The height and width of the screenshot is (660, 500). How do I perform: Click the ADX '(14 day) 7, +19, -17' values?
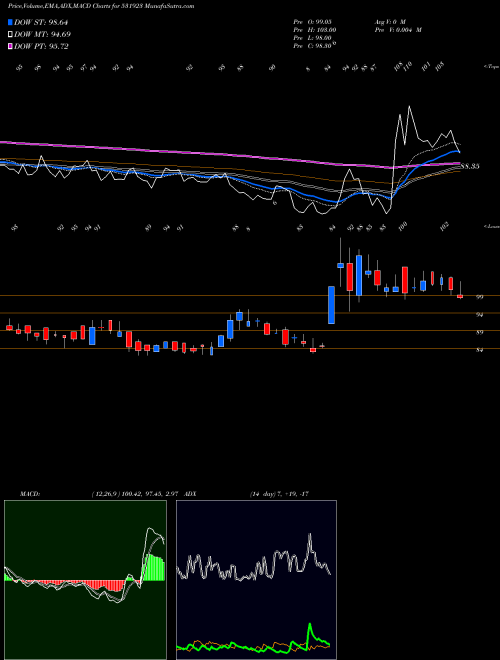tap(279, 494)
